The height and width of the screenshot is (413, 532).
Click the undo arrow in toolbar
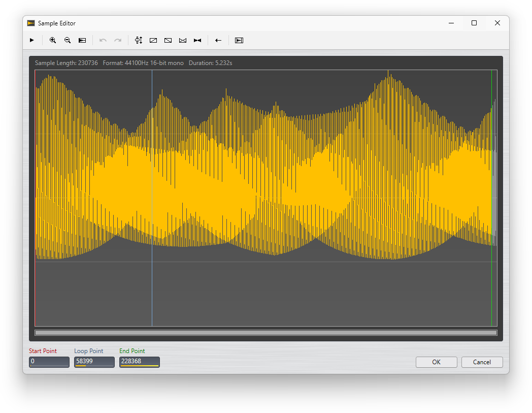pyautogui.click(x=103, y=40)
